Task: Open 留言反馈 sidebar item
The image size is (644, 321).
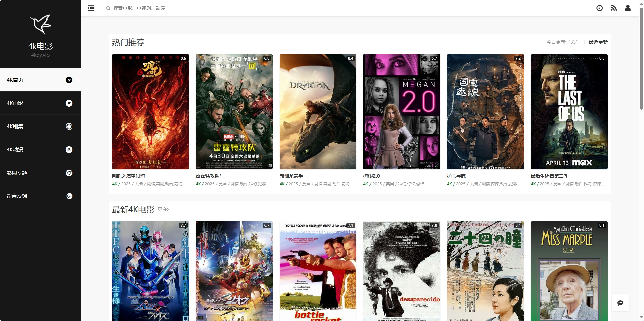Action: point(17,196)
